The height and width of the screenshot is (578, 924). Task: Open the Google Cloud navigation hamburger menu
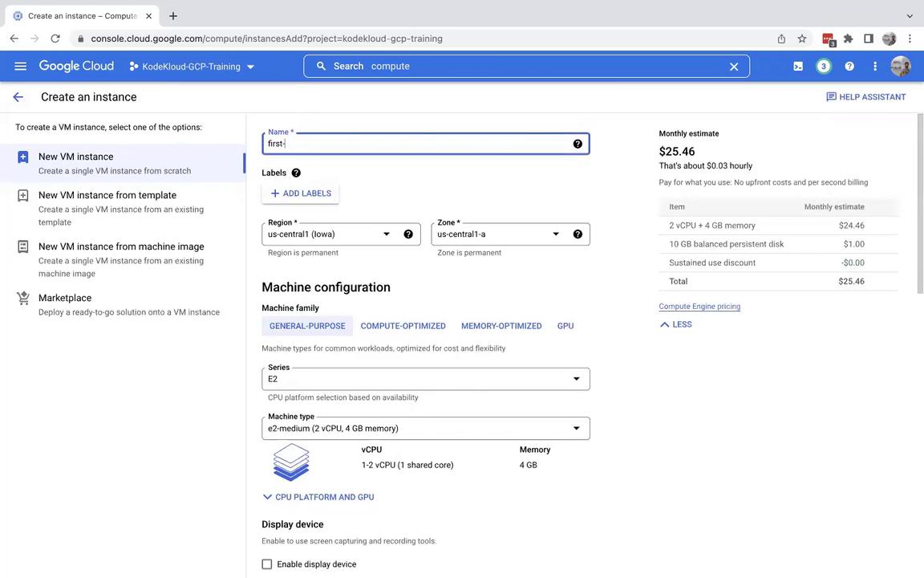[20, 67]
